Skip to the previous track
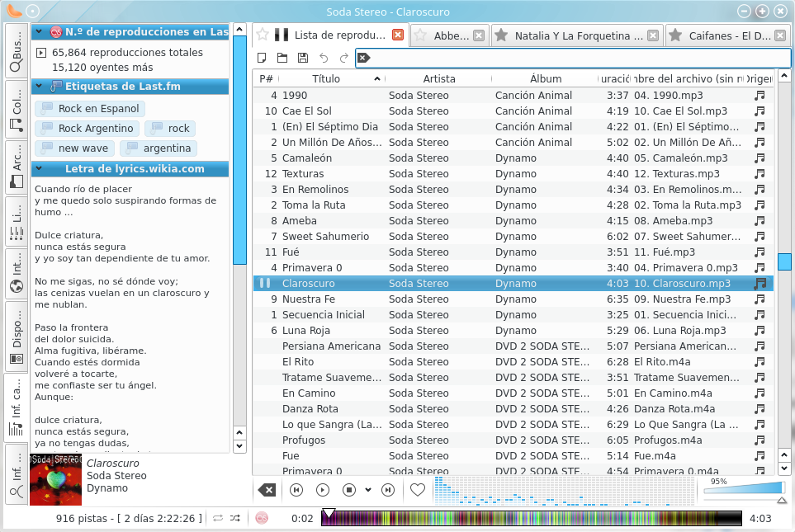Screen dimensions: 795x532 [296, 490]
